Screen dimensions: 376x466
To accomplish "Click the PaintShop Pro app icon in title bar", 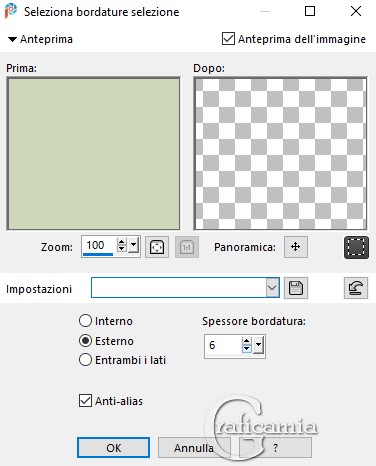I will (x=11, y=11).
